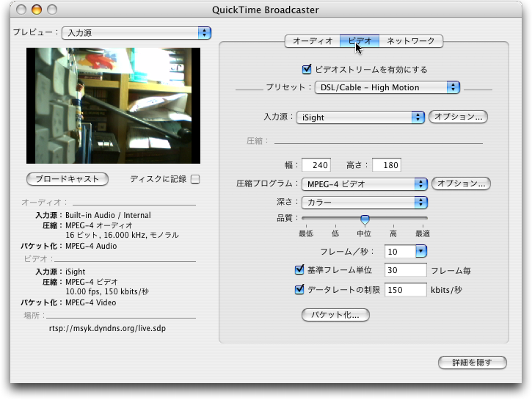Click the 幅 width input field
Image resolution: width=532 pixels, height=400 pixels.
(316, 165)
